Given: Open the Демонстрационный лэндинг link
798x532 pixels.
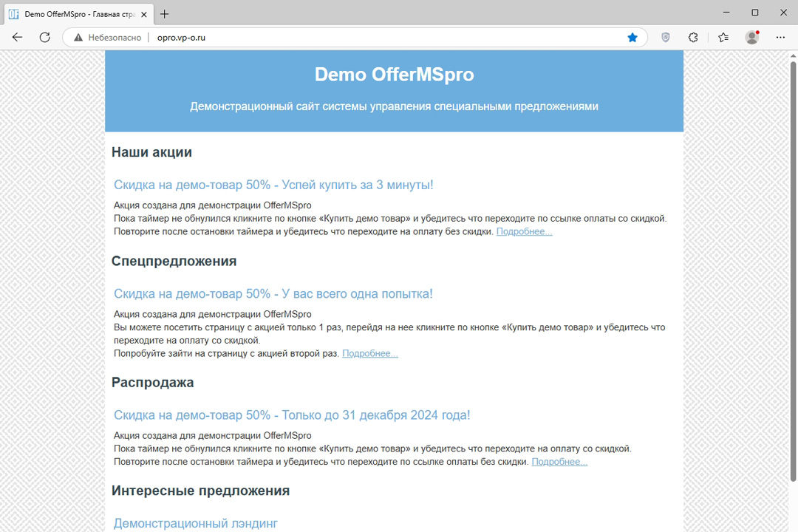Looking at the screenshot, I should pos(195,523).
